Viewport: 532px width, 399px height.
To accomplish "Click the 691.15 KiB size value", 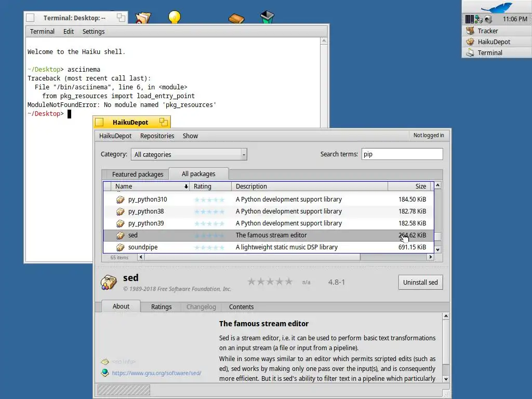I will point(412,247).
